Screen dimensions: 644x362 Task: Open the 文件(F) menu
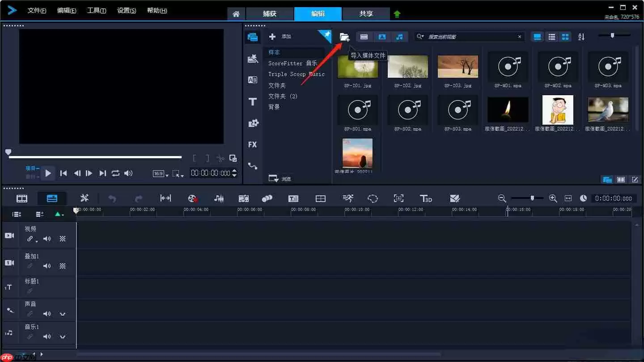pyautogui.click(x=37, y=10)
